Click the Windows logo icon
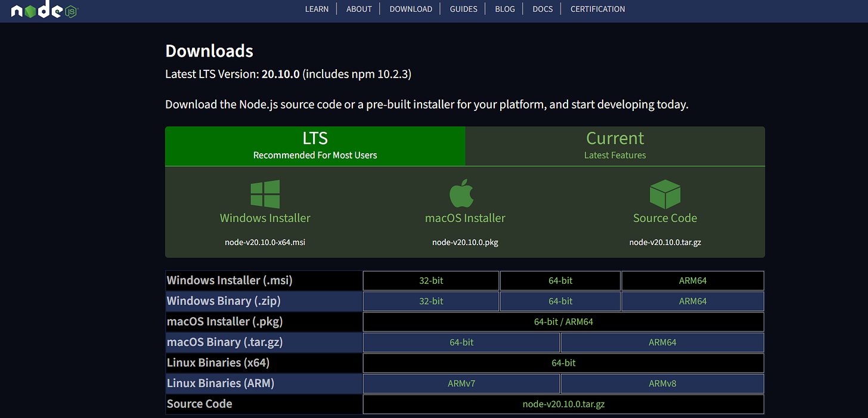The height and width of the screenshot is (418, 868). coord(265,194)
